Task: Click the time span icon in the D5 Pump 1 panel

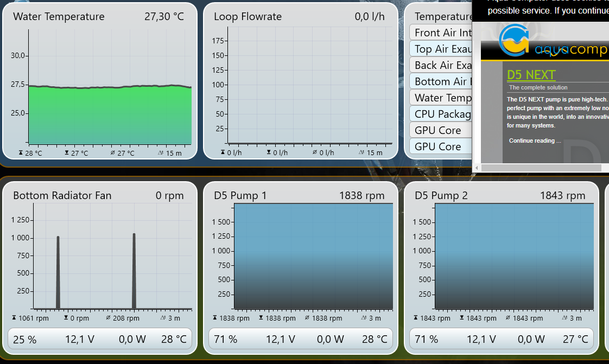Action: coord(364,317)
